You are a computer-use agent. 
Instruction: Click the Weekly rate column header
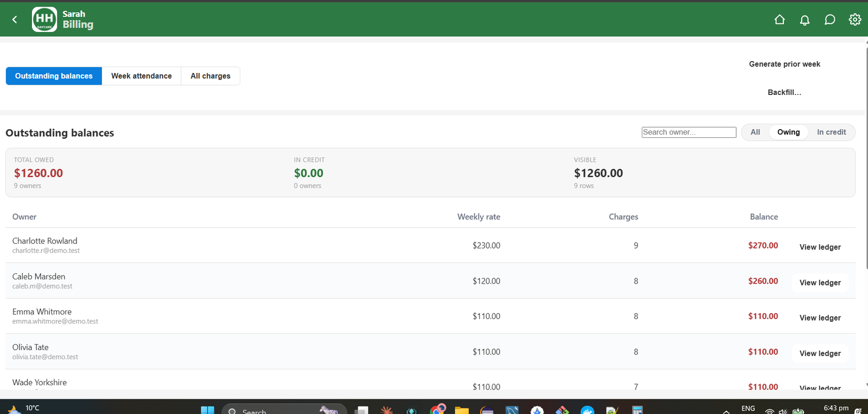pyautogui.click(x=478, y=216)
